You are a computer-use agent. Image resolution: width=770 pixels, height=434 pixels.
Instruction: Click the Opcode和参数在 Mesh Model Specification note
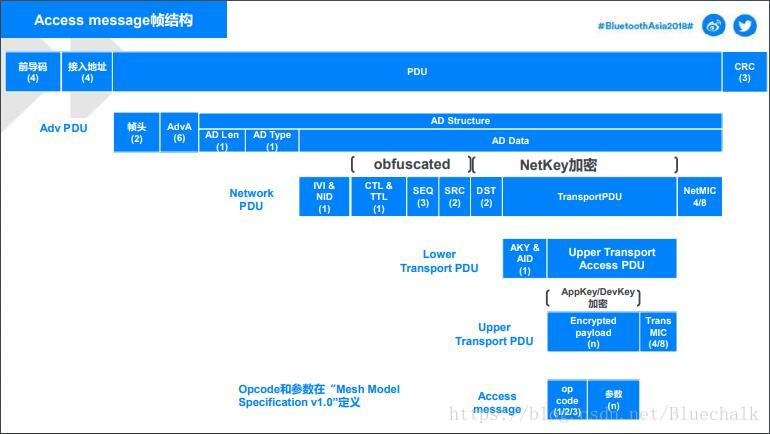pyautogui.click(x=319, y=396)
